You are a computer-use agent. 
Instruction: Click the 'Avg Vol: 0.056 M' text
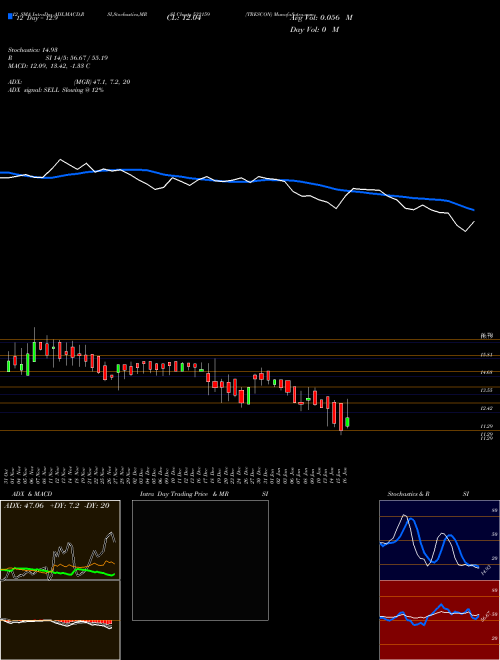(x=321, y=18)
